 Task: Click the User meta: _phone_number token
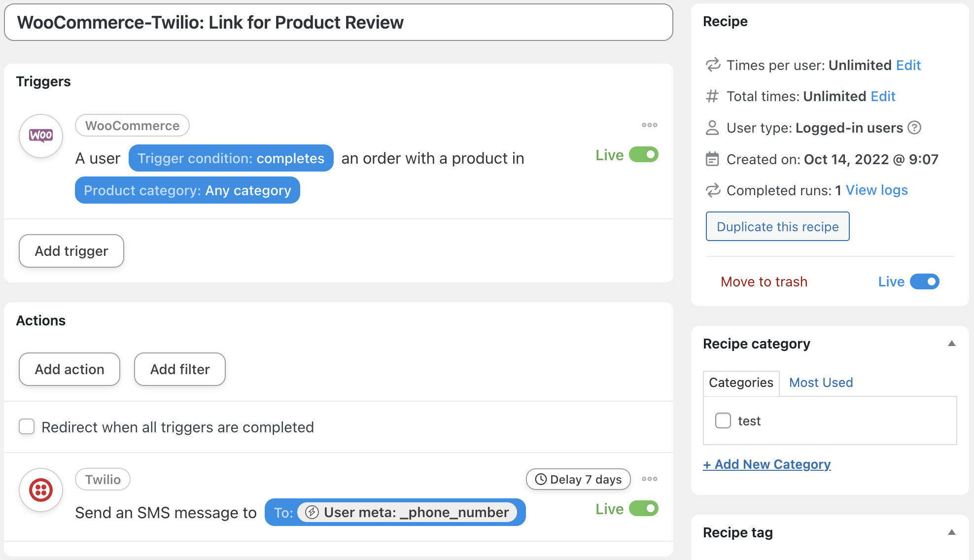407,512
